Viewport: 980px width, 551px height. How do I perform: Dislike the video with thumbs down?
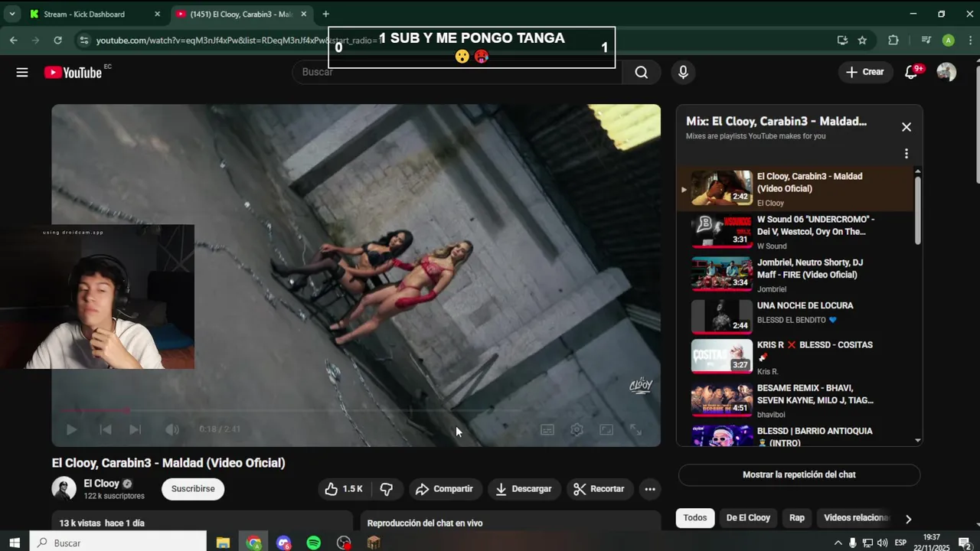coord(387,489)
